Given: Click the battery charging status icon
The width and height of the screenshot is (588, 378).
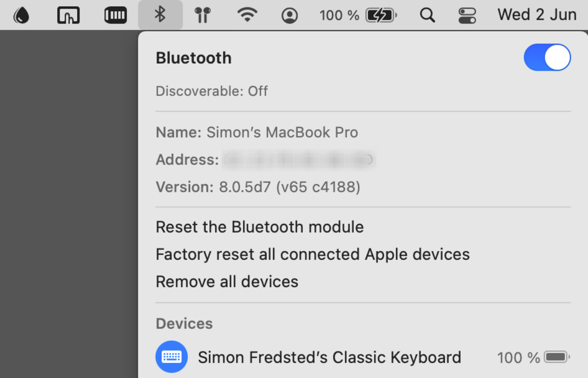Looking at the screenshot, I should click(x=381, y=15).
